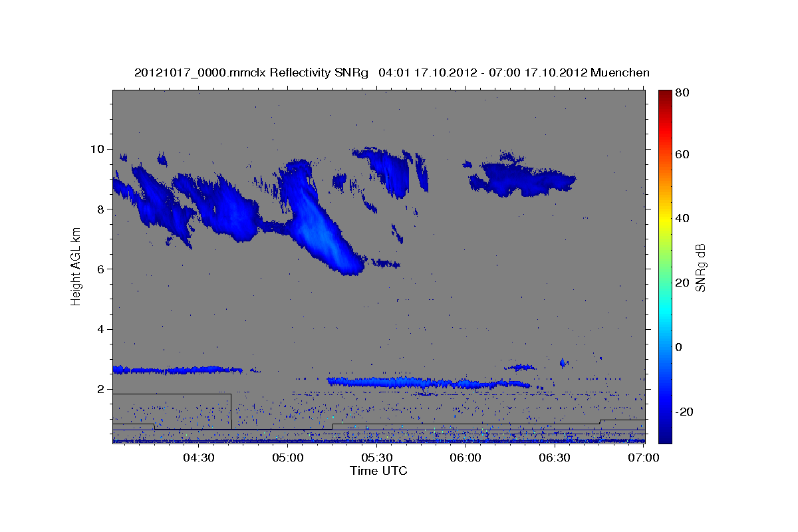798x532 pixels.
Task: Click the colorbar value 20
Action: coord(682,283)
